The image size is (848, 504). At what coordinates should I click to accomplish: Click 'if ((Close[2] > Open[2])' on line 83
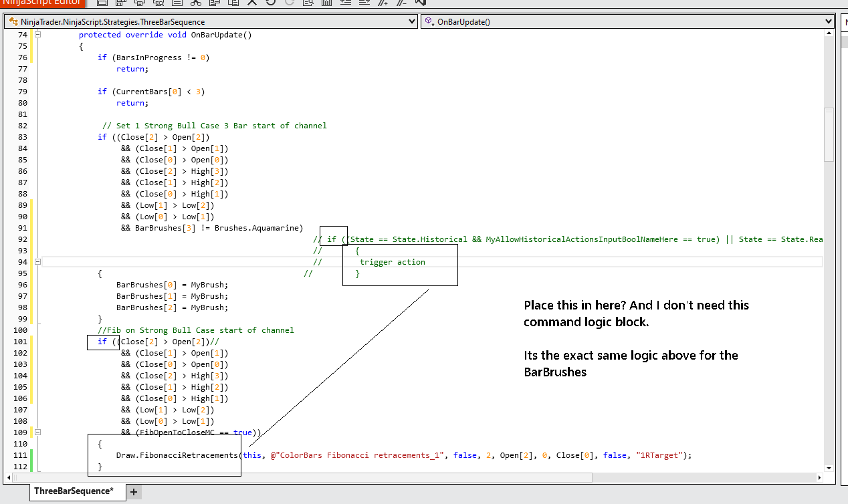coord(154,137)
